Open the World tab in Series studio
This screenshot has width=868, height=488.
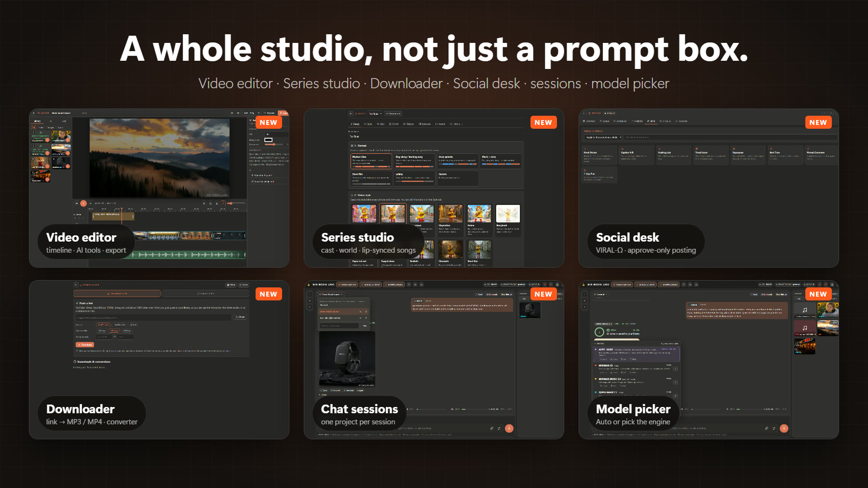pos(393,124)
